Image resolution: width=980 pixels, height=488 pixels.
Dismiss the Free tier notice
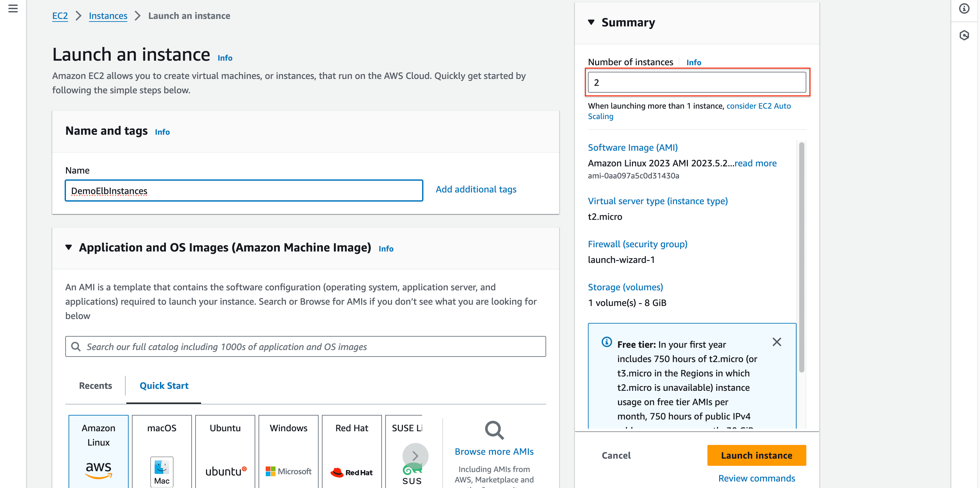777,342
